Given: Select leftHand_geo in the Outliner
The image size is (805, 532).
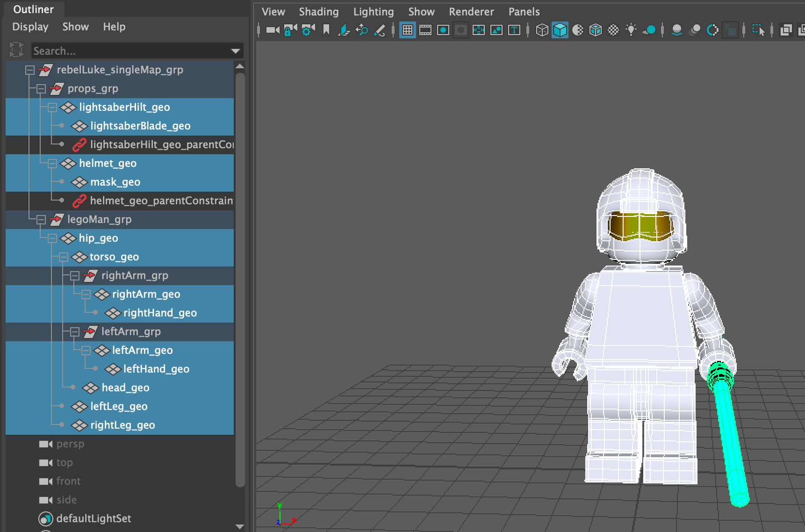Looking at the screenshot, I should pyautogui.click(x=120, y=369).
